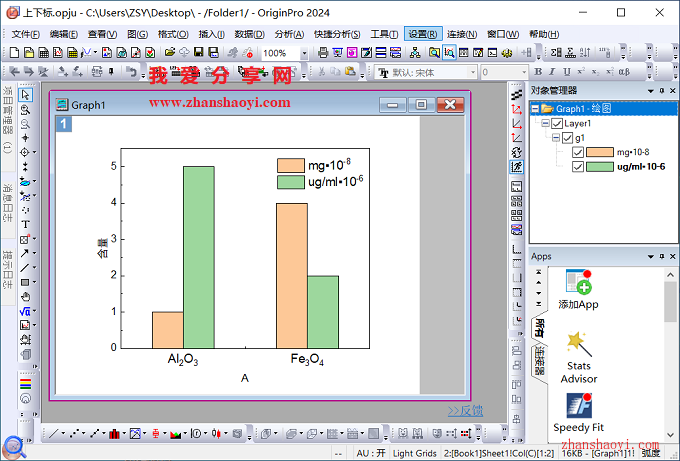The width and height of the screenshot is (680, 461).
Task: Open the Insert Equation tool (square root icon)
Action: point(25,311)
